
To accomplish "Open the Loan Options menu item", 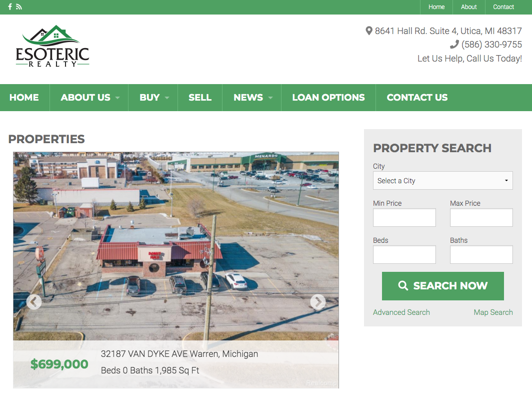I will point(328,98).
